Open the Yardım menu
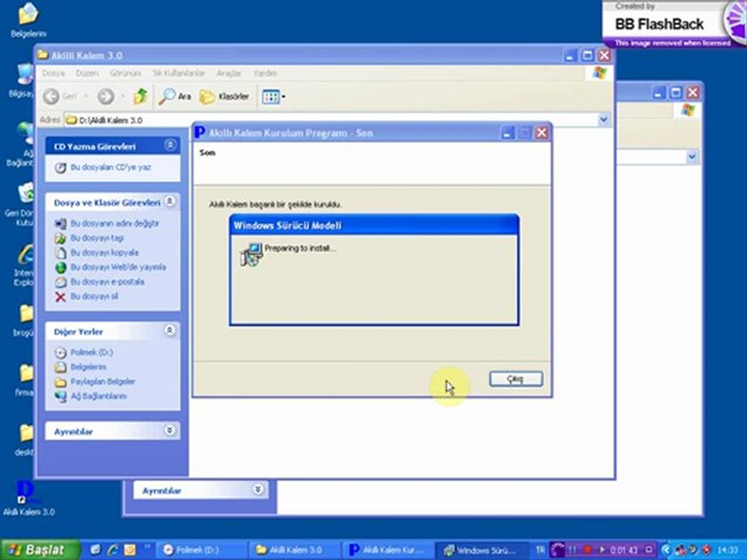The height and width of the screenshot is (560, 747). tap(265, 73)
